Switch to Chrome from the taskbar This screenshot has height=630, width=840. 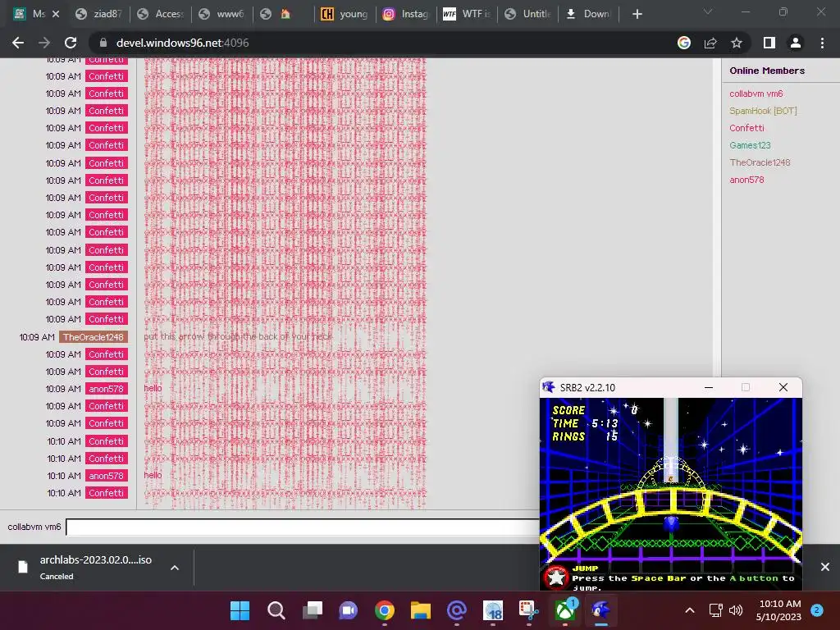point(385,610)
